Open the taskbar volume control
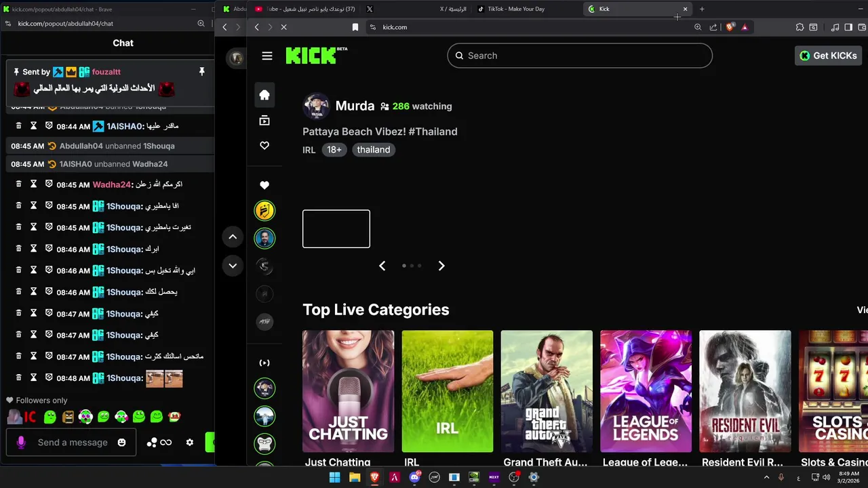Image resolution: width=868 pixels, height=488 pixels. [x=826, y=477]
